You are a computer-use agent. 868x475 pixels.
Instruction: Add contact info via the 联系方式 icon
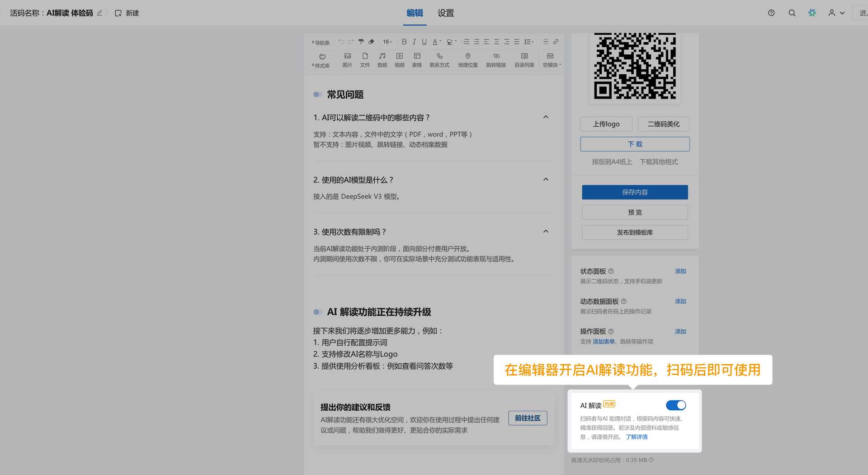[439, 59]
